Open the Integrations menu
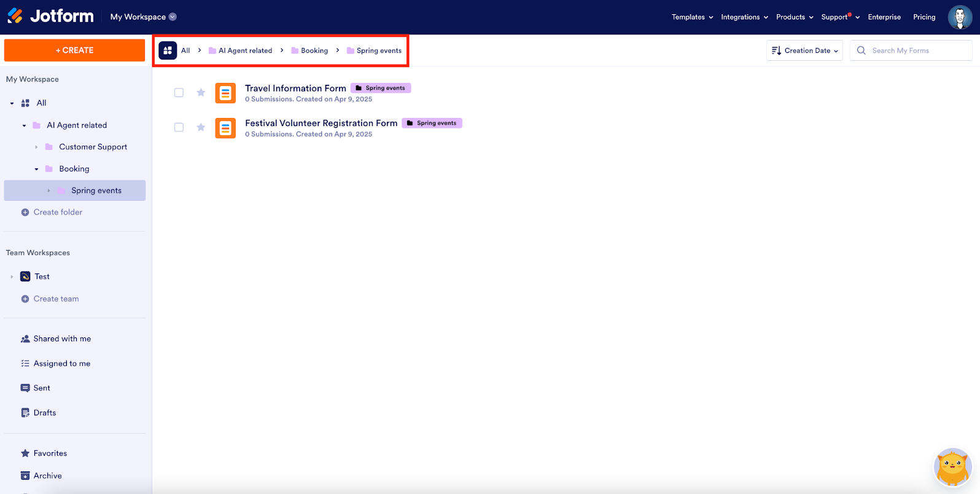 point(745,17)
